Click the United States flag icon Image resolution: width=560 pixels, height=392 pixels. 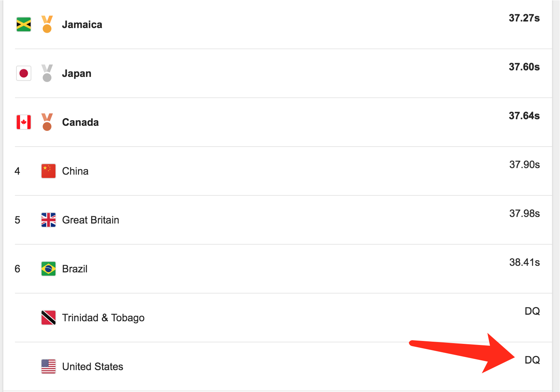click(x=49, y=366)
